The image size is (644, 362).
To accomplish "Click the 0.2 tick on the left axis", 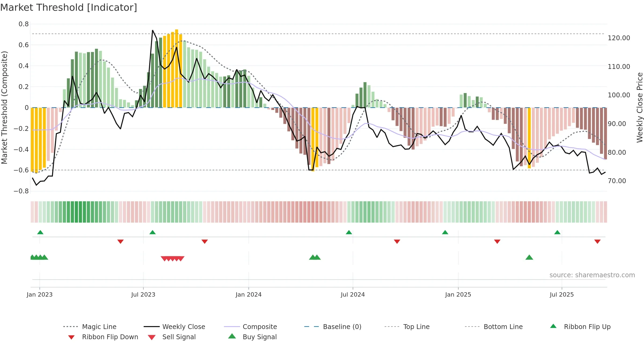I will pos(24,87).
